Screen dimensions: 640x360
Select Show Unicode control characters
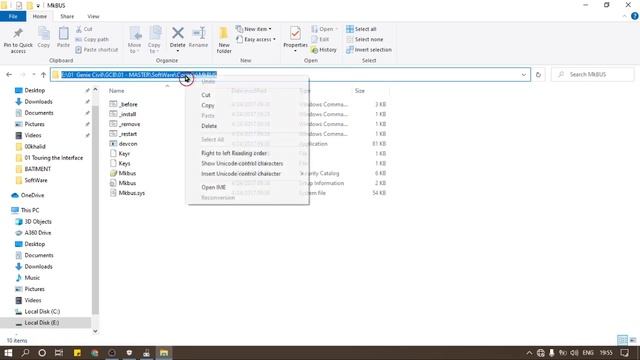242,163
